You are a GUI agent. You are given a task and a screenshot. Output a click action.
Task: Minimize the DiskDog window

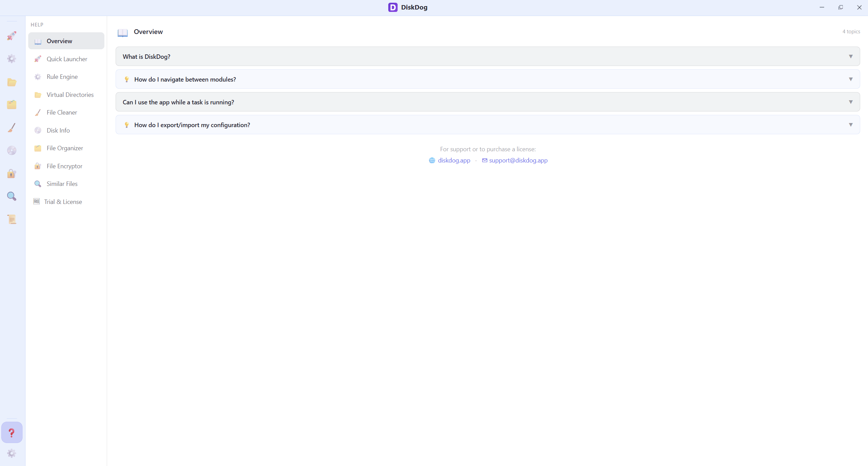(822, 7)
